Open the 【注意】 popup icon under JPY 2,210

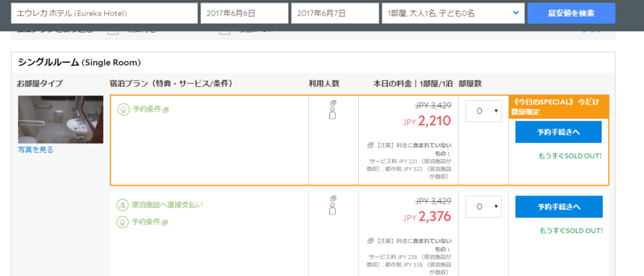click(x=370, y=145)
